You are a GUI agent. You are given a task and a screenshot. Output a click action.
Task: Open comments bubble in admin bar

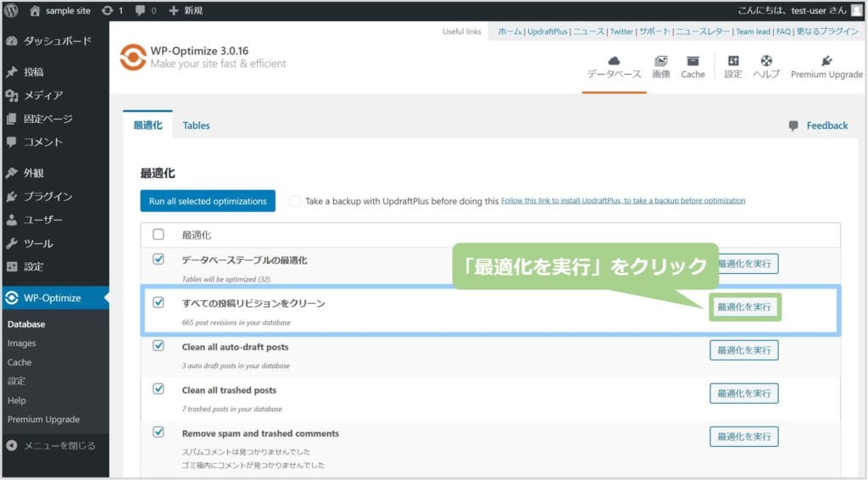146,10
